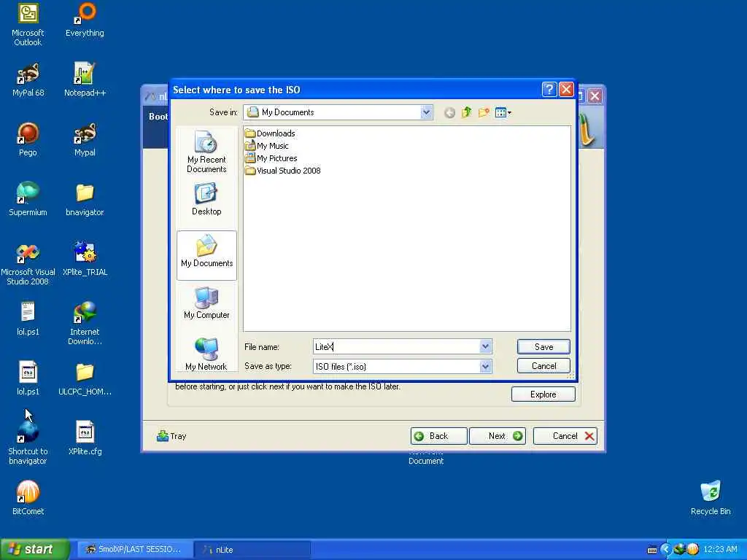Open the Windows Start menu

35,549
